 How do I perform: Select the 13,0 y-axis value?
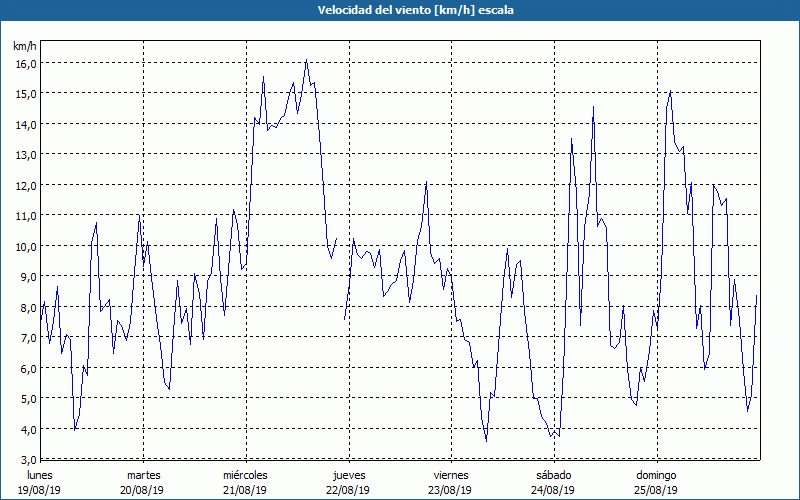pos(26,155)
